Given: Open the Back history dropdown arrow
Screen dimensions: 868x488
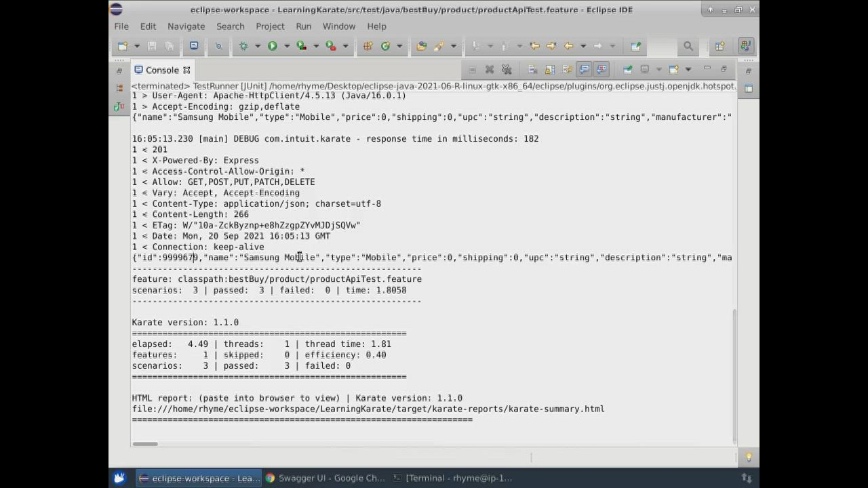Looking at the screenshot, I should (x=583, y=46).
